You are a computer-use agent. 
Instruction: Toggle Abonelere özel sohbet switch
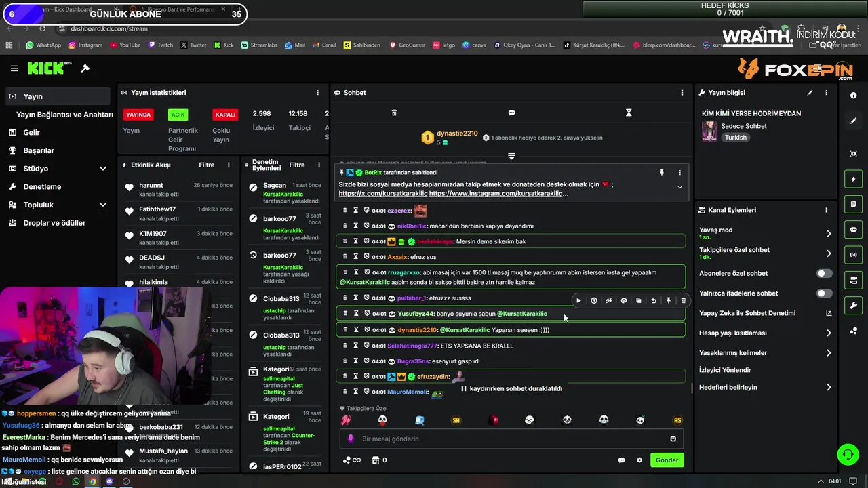coord(824,274)
